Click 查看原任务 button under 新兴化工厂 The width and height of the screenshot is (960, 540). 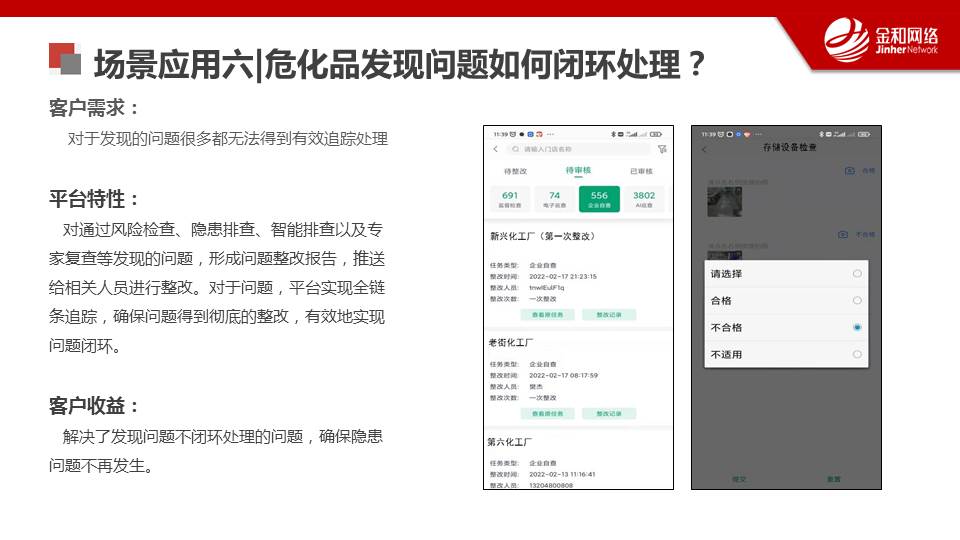tap(547, 315)
